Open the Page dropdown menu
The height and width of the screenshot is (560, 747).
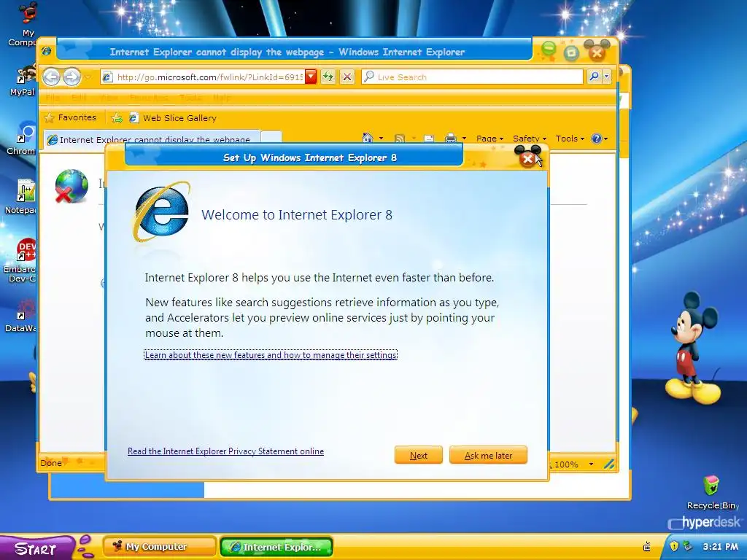(489, 139)
